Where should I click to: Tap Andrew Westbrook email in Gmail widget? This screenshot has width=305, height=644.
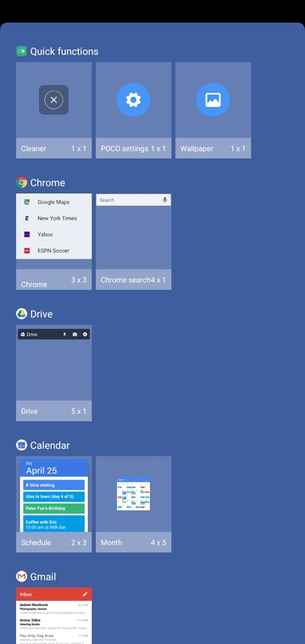tap(53, 609)
